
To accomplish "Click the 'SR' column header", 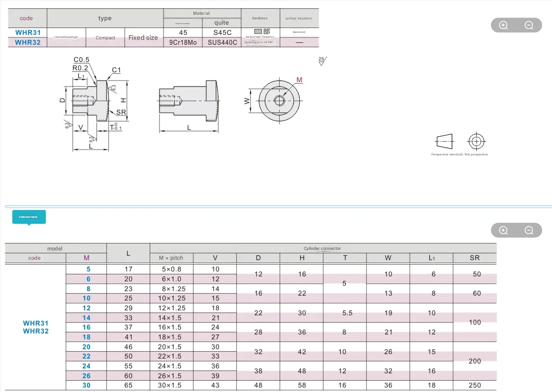I will tap(475, 258).
